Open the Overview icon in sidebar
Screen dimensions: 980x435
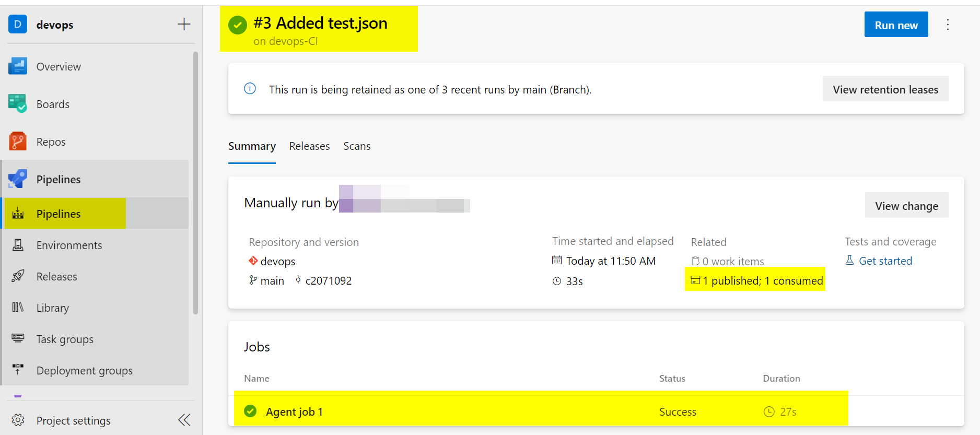(18, 66)
